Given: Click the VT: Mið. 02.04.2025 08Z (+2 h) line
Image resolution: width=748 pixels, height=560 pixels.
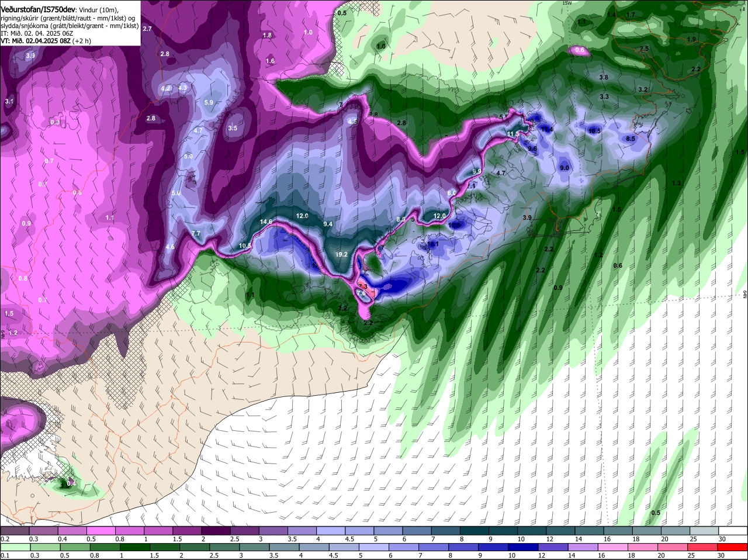Looking at the screenshot, I should 46,41.
